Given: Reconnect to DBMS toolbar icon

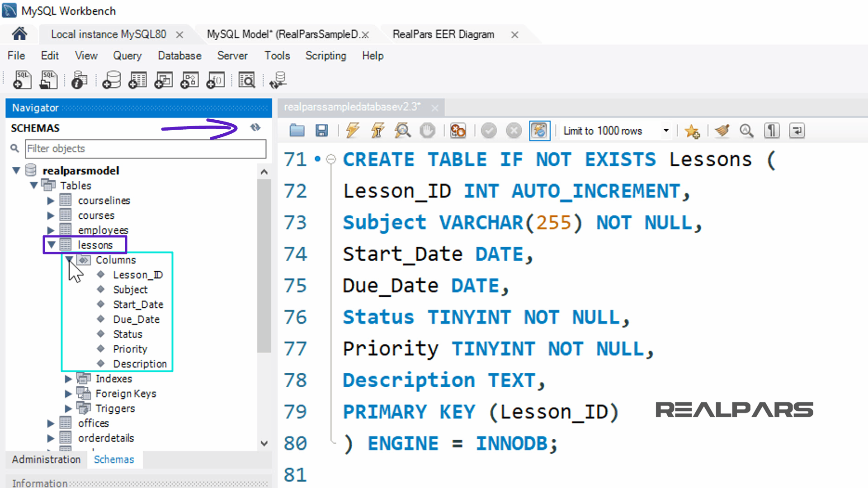Looking at the screenshot, I should [x=278, y=80].
